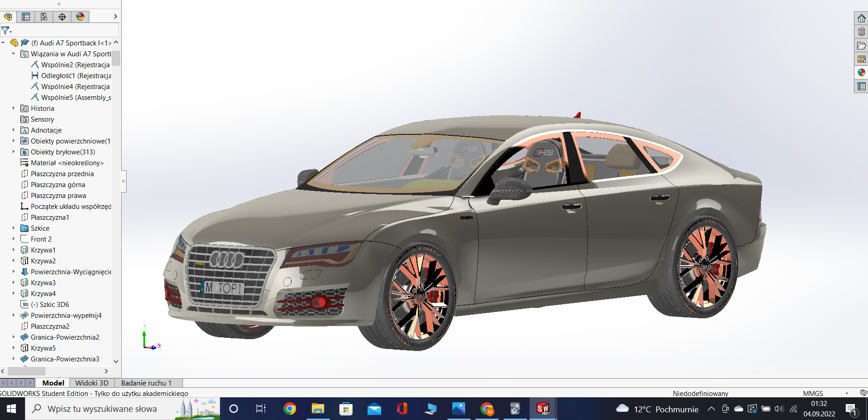Open the Mail app from taskbar
The width and height of the screenshot is (868, 420).
(x=374, y=409)
